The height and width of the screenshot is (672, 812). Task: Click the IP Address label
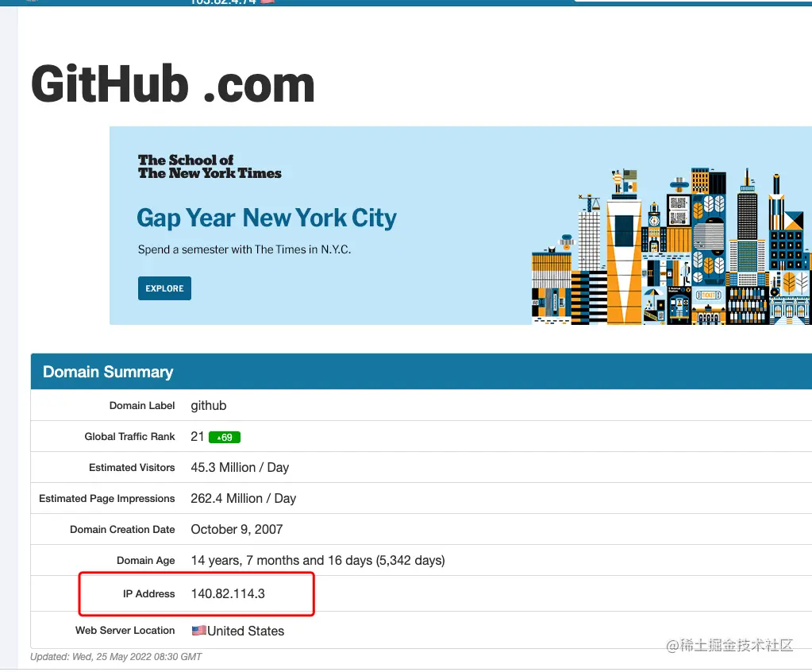(148, 594)
